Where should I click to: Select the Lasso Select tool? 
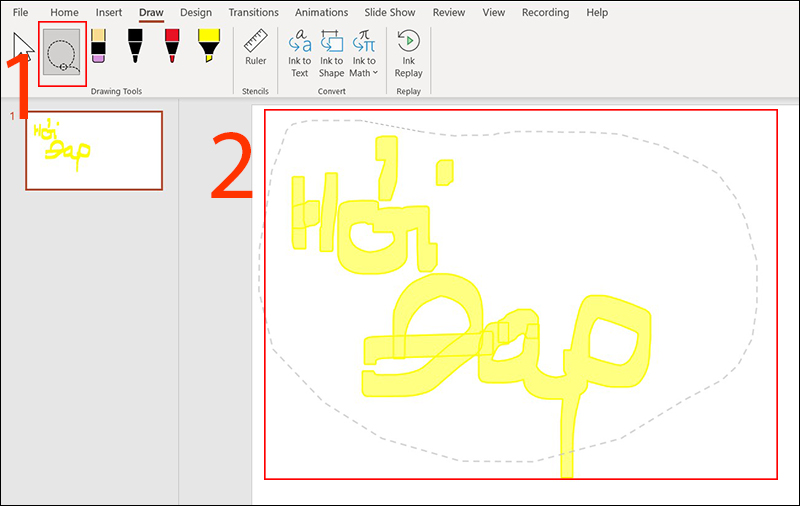(x=61, y=53)
